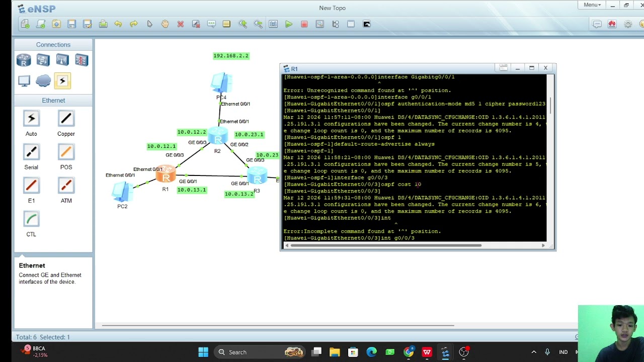The image size is (644, 362).
Task: Click router R1 in the topology
Action: click(166, 174)
